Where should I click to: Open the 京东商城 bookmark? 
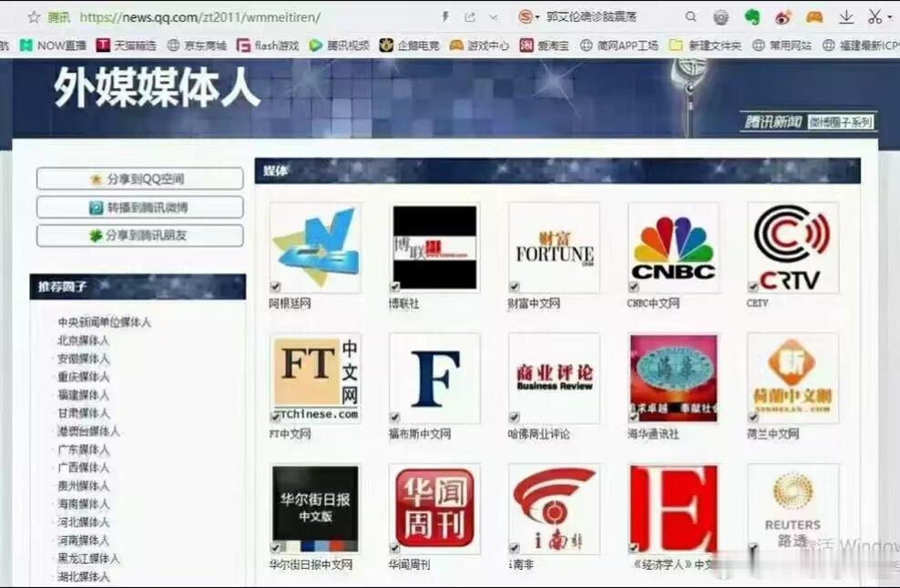(x=197, y=45)
